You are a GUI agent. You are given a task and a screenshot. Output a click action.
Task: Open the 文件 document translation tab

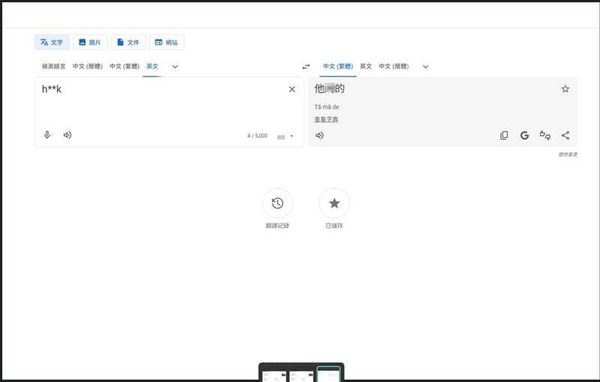pyautogui.click(x=128, y=42)
